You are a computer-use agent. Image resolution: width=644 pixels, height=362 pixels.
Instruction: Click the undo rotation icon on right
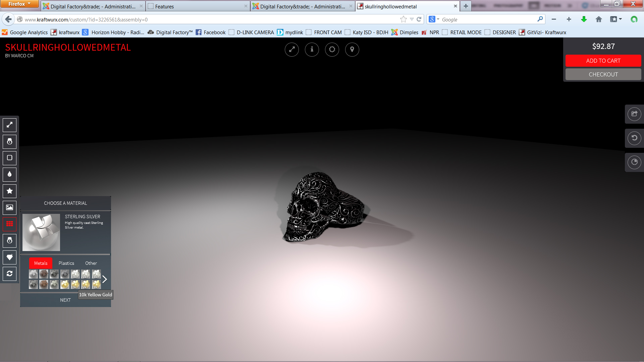pyautogui.click(x=634, y=138)
